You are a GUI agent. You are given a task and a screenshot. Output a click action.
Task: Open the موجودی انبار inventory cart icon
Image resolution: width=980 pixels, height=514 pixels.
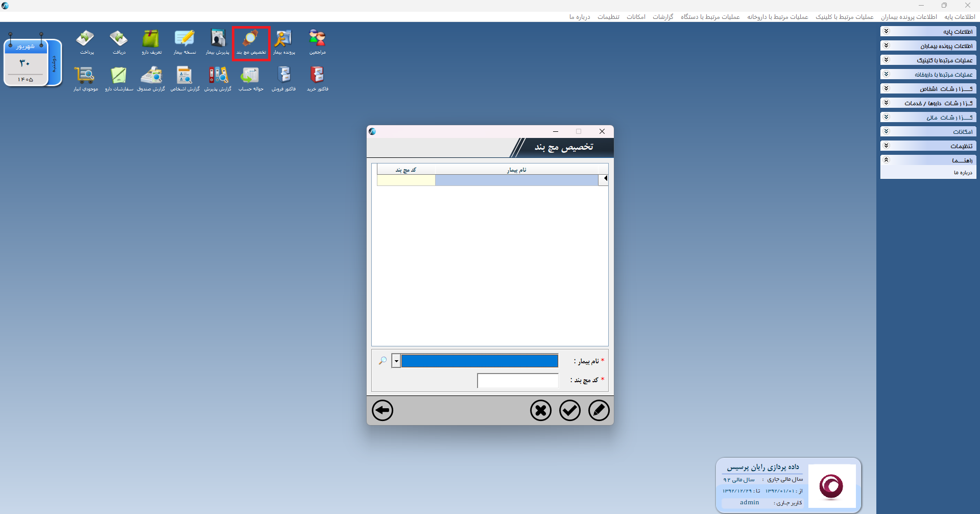tap(85, 79)
